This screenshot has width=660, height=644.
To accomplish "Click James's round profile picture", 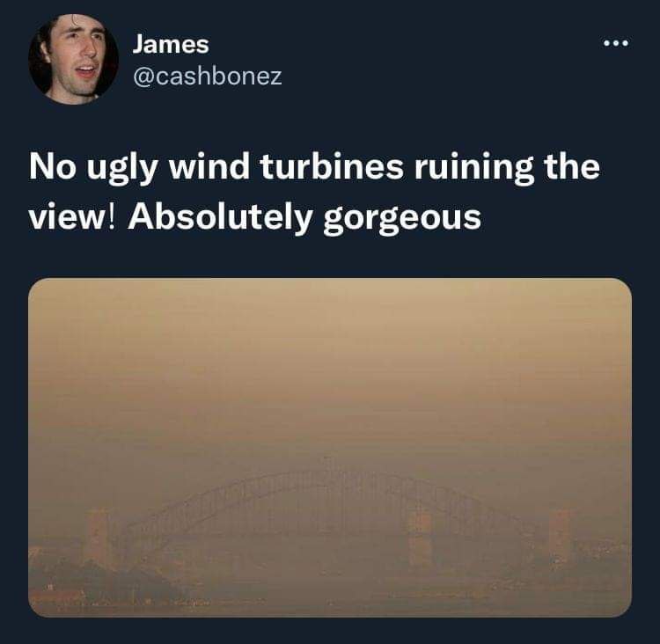I will pos(73,59).
